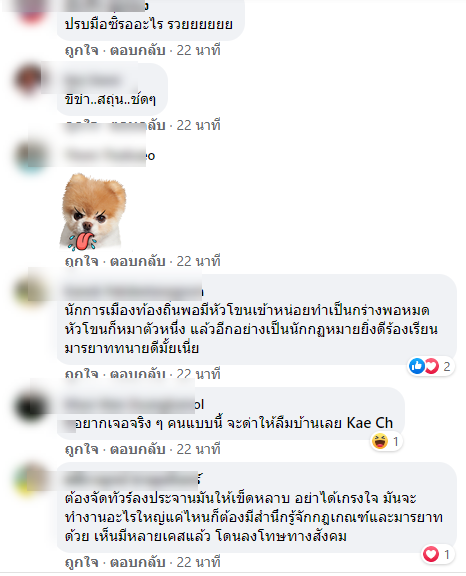Open the heart reaction on the last comment
Viewport: 466px width, 576px height.
437,554
